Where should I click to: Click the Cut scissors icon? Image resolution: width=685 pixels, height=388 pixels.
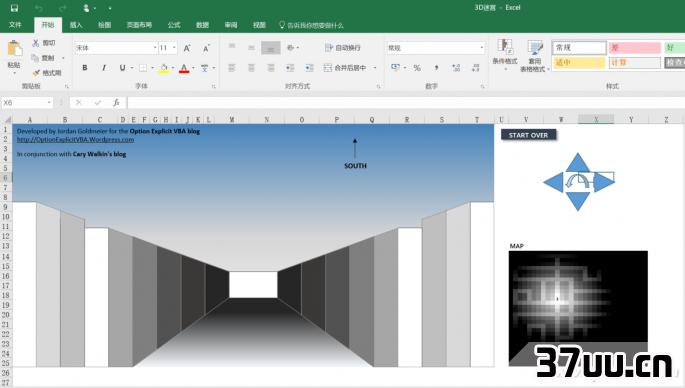[x=36, y=43]
